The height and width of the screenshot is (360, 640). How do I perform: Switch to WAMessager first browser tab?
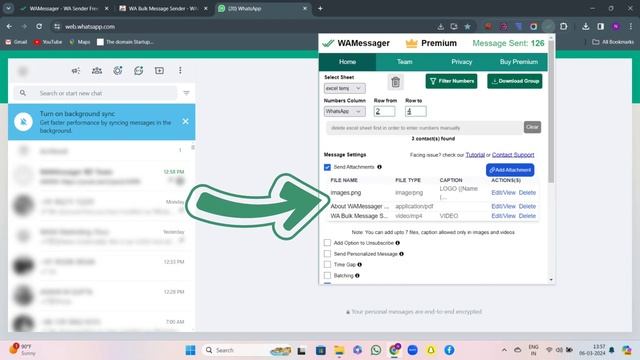pos(64,8)
